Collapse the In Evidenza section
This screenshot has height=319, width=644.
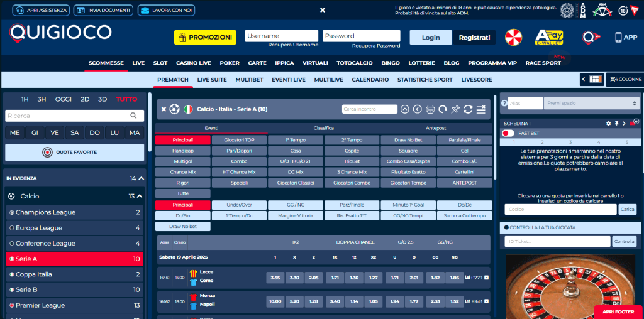[142, 178]
